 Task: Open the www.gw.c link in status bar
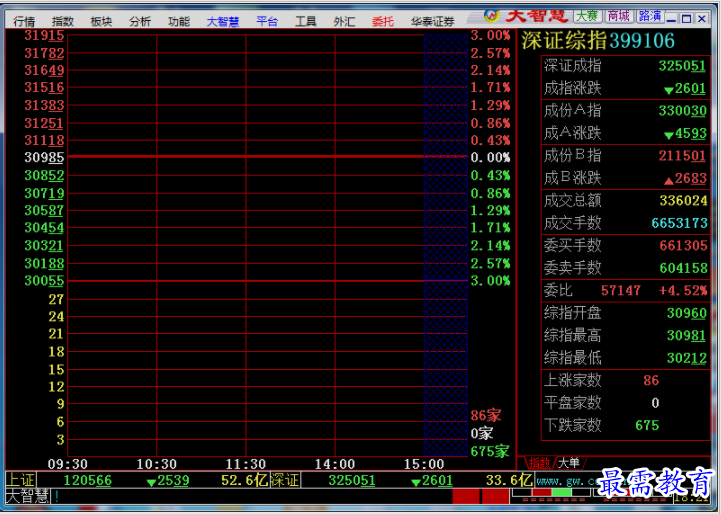(568, 481)
